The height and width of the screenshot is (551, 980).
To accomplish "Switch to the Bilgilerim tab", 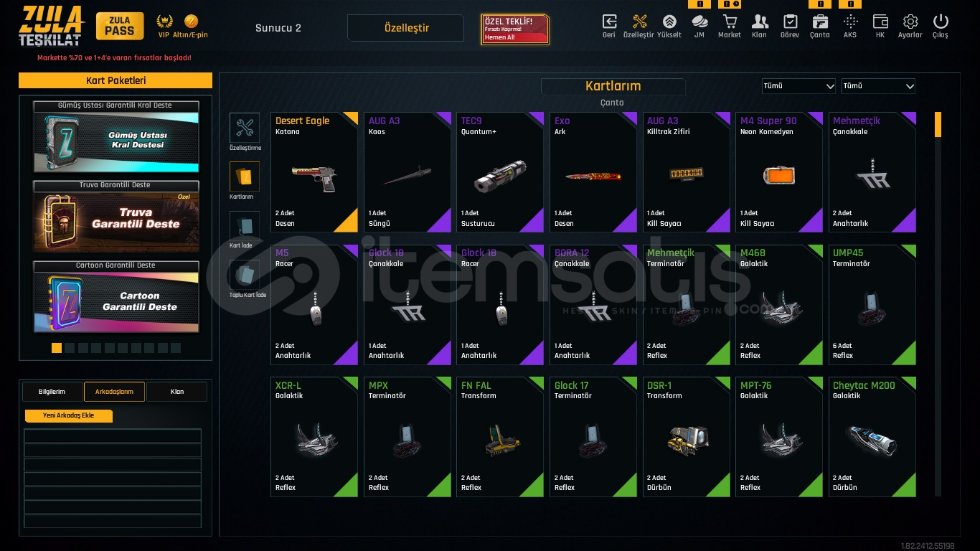I will 52,392.
